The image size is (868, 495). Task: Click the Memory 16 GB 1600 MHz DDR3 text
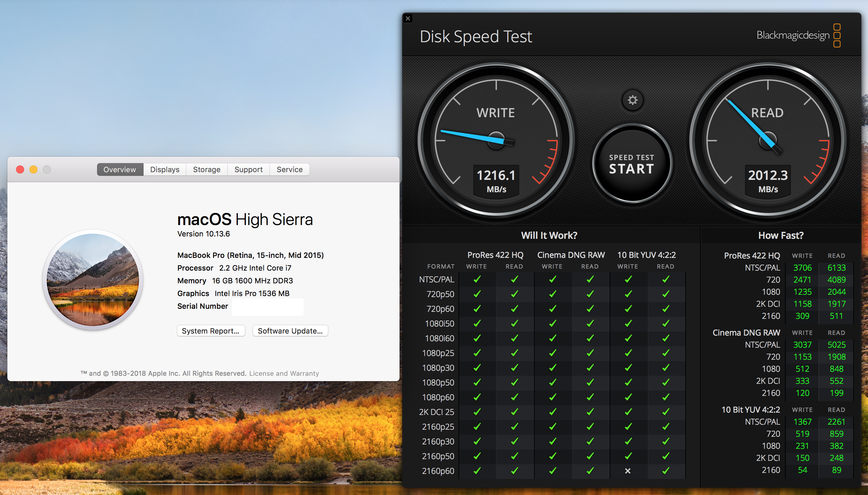pos(235,281)
